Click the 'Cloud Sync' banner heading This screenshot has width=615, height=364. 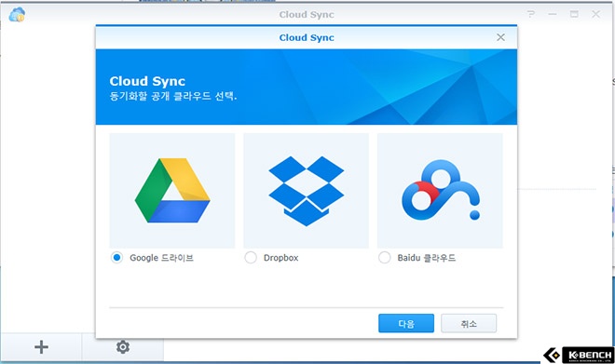tap(147, 81)
